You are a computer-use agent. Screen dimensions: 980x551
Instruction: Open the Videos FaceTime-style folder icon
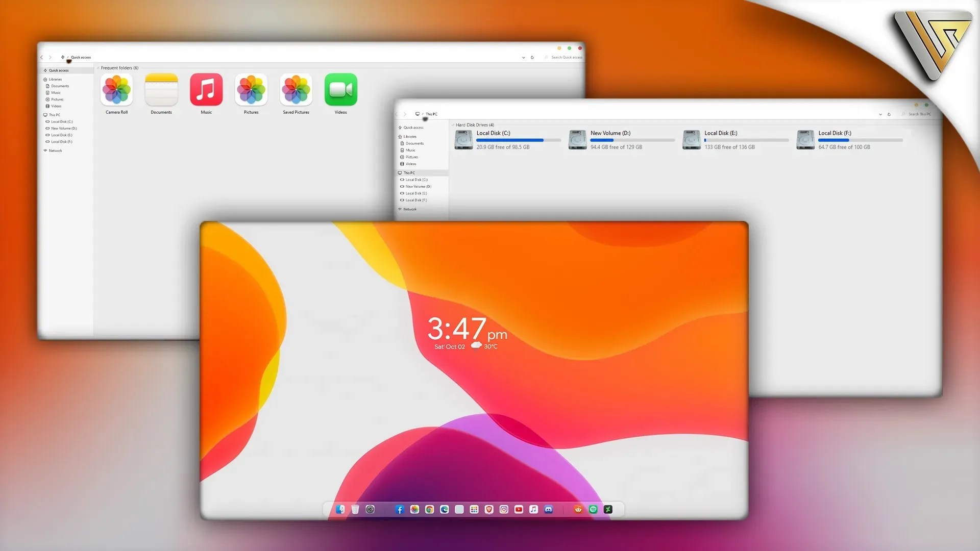coord(340,90)
